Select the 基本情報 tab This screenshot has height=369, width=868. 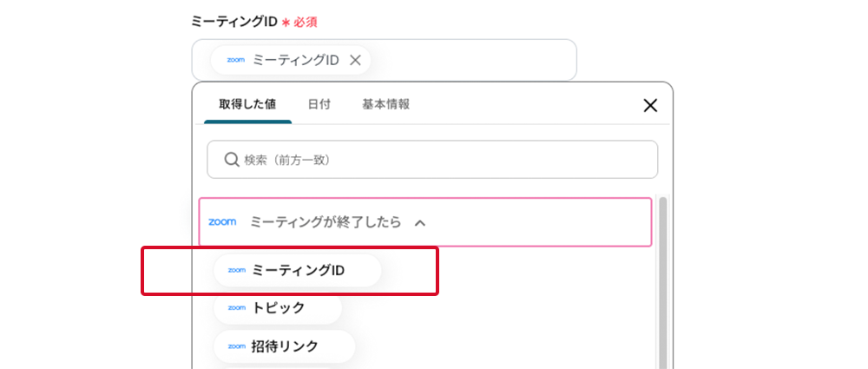(x=385, y=104)
